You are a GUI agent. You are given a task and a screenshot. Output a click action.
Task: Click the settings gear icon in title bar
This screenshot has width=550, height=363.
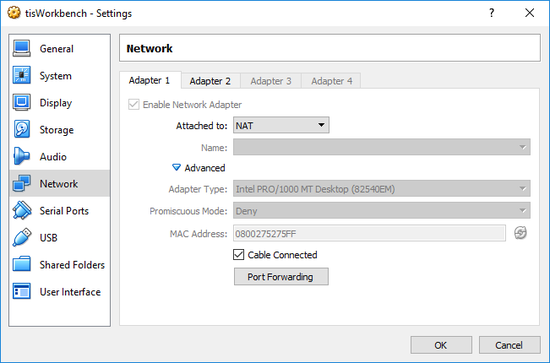click(x=14, y=13)
